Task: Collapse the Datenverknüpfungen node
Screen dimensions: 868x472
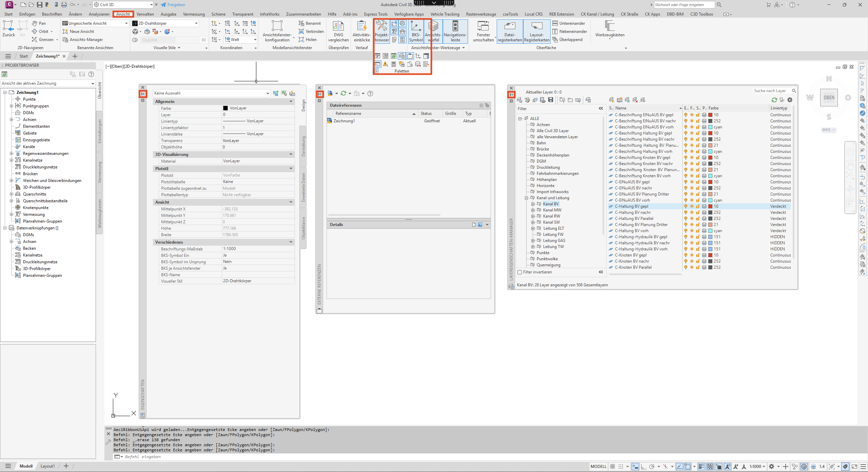Action: click(x=5, y=228)
